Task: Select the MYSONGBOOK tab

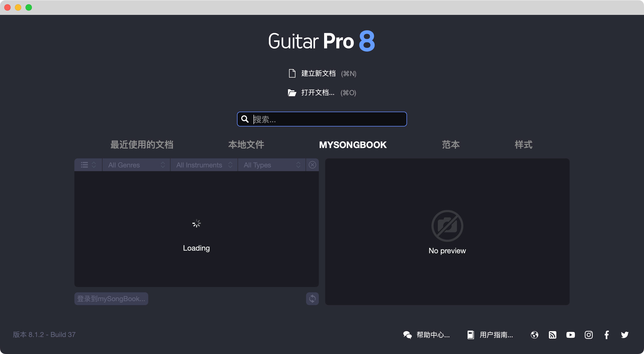Action: [353, 145]
